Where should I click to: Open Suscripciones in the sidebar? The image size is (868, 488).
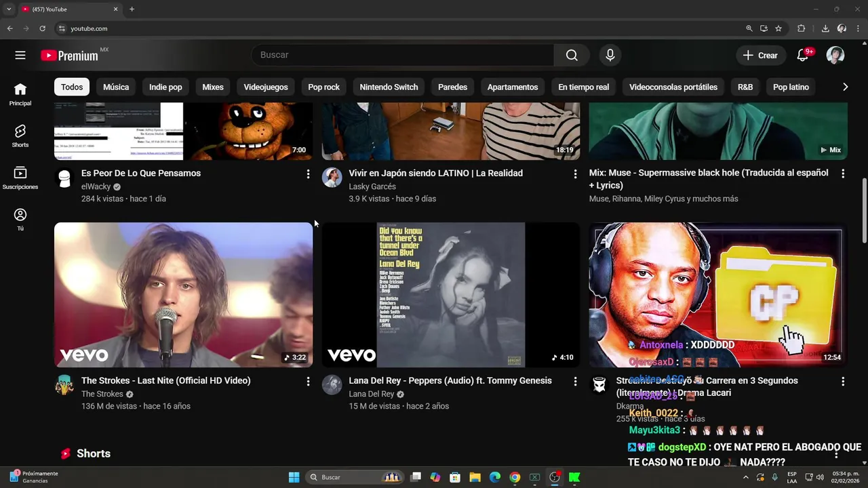tap(20, 178)
